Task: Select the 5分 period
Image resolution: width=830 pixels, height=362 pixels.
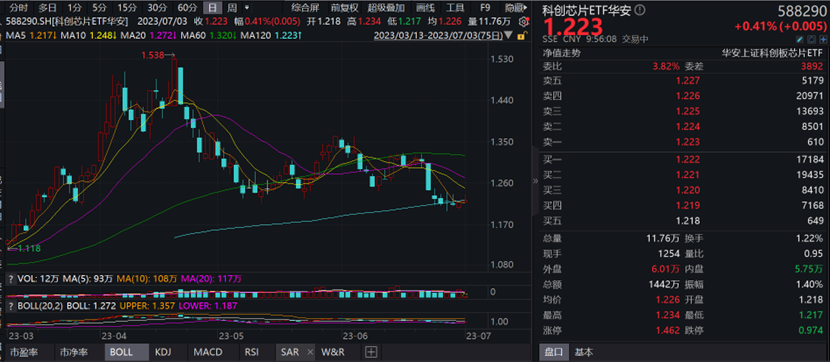Action: coord(99,8)
